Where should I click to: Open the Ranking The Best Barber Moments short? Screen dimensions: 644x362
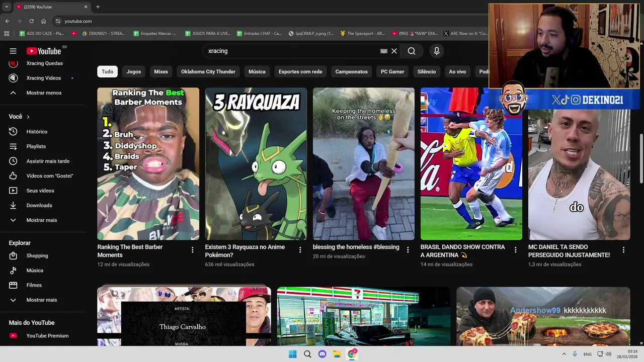tap(148, 164)
